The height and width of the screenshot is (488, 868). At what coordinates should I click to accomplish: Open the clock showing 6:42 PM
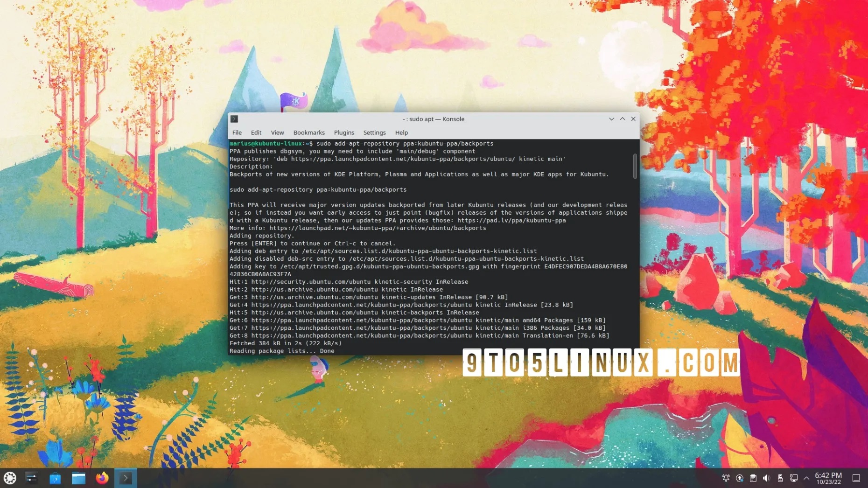pos(828,478)
